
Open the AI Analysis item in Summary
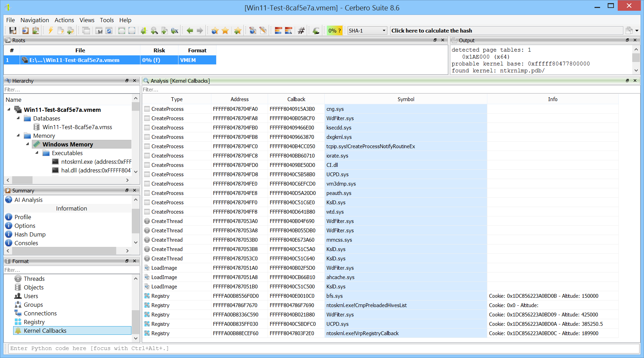28,200
